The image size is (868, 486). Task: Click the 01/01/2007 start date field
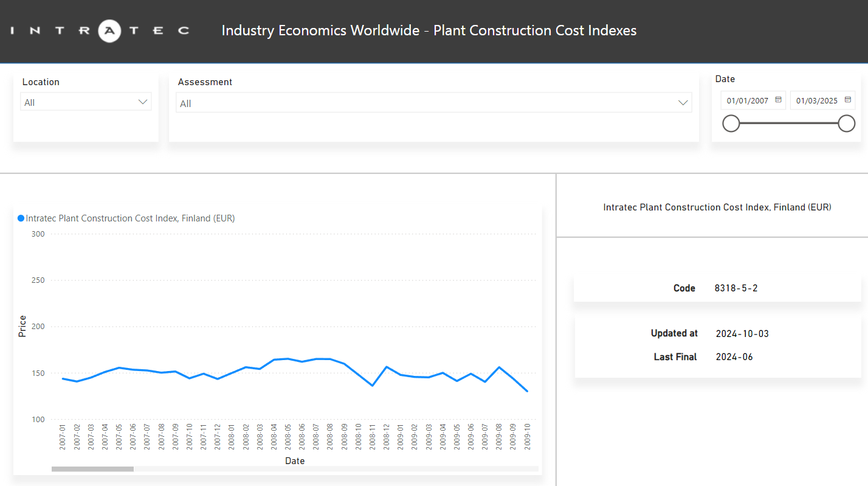tap(748, 100)
